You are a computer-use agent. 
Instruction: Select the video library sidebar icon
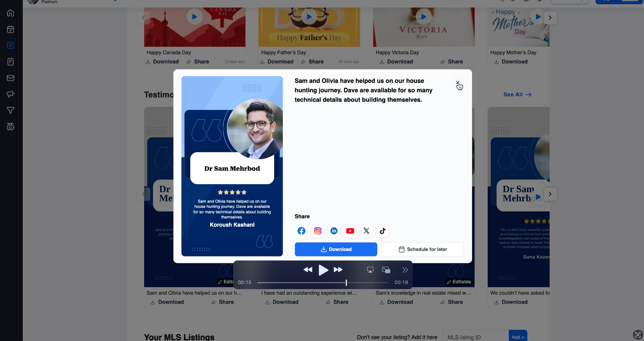tap(11, 46)
